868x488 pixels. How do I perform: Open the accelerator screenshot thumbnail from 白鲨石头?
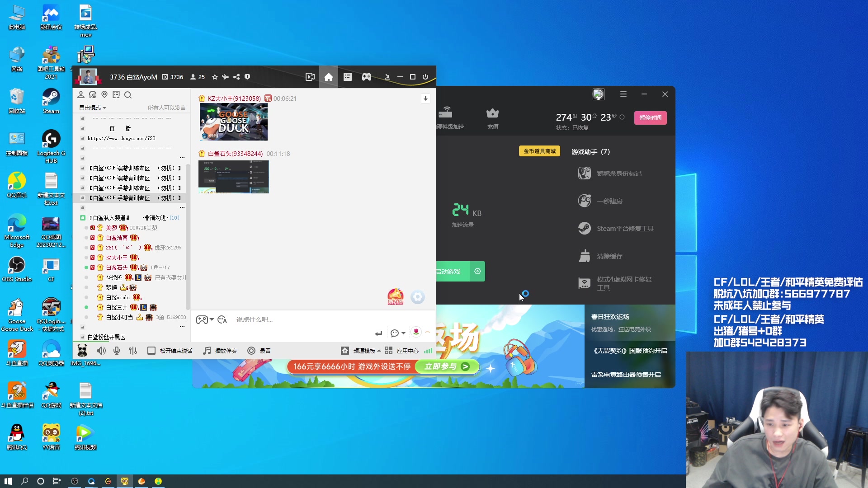(x=234, y=177)
